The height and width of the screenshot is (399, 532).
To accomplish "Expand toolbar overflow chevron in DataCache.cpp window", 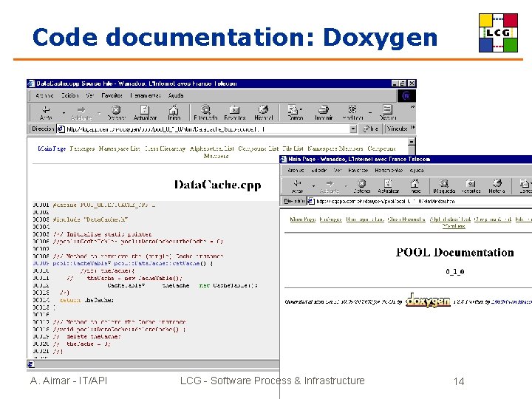I will tap(412, 107).
